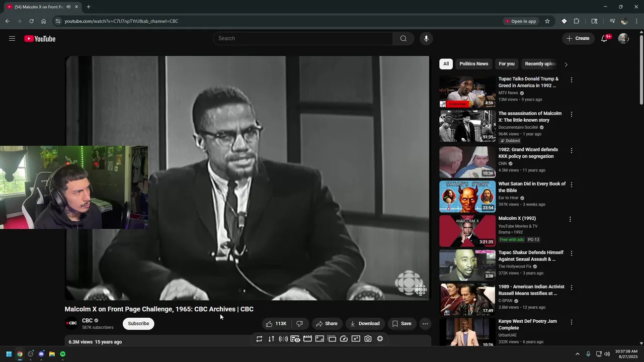
Task: Open options for Tupac Shakur Defends Himself video
Action: point(571,253)
